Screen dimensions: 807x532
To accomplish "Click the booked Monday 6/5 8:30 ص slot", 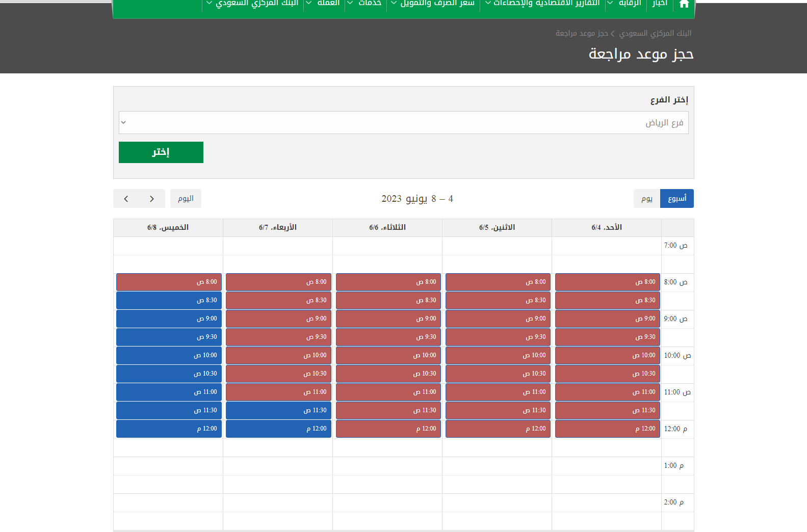I will point(498,301).
